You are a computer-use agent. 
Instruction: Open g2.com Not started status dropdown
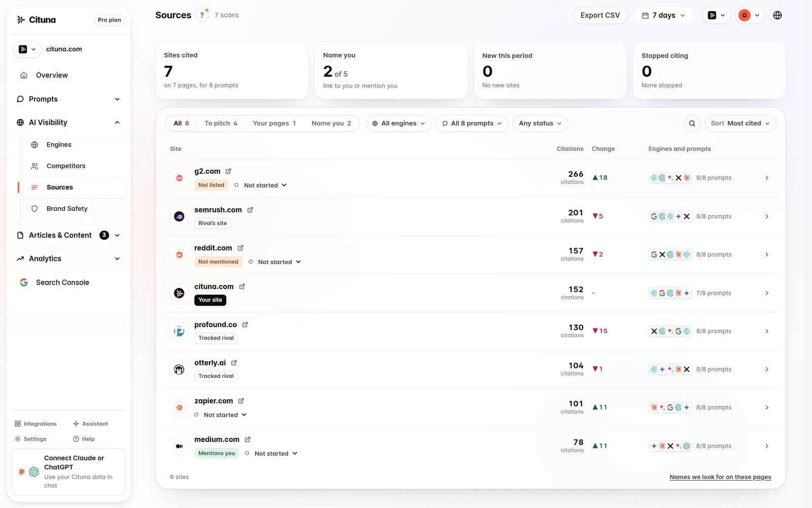[x=261, y=185]
